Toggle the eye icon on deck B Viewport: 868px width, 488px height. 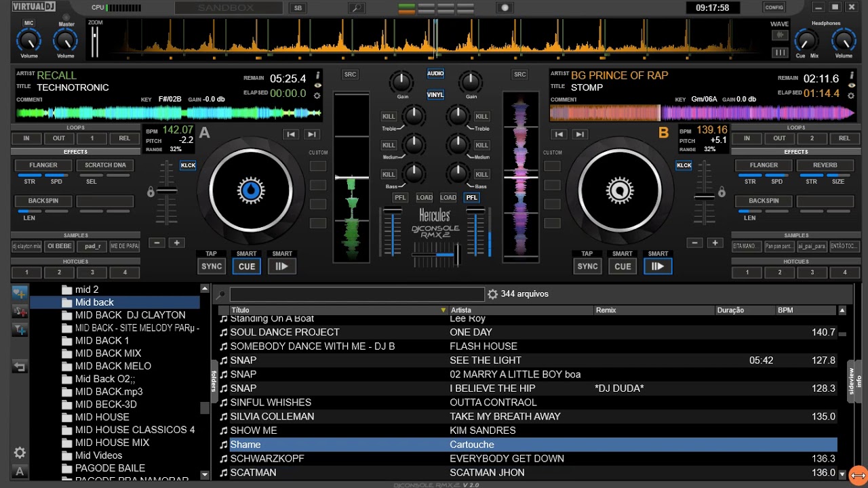(x=851, y=85)
